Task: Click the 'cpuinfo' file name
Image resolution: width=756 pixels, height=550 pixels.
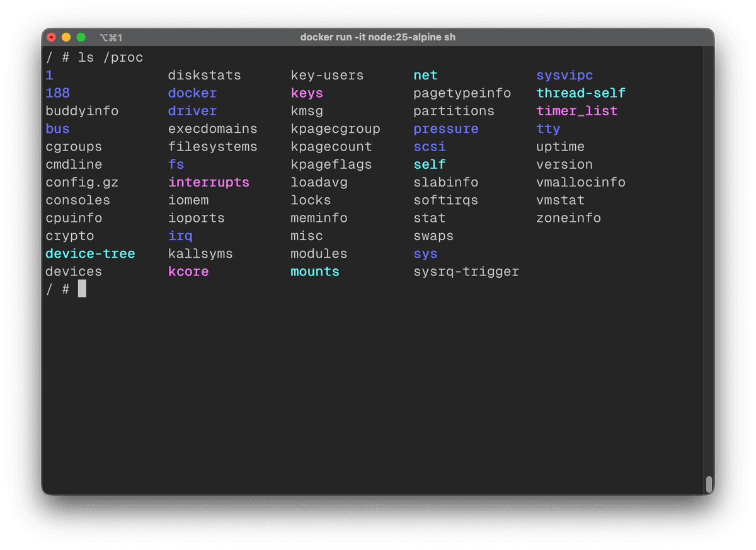Action: [74, 218]
